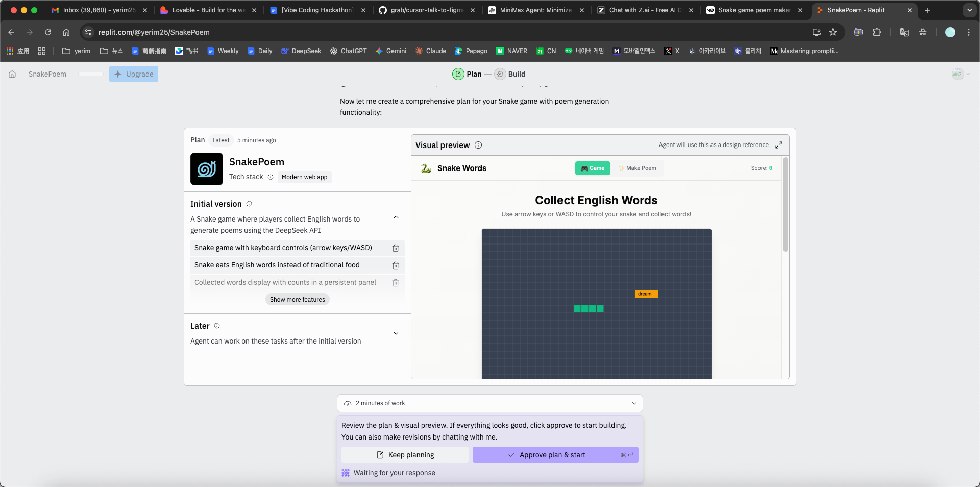Image resolution: width=980 pixels, height=487 pixels.
Task: Expand the Later tasks section
Action: [x=396, y=333]
